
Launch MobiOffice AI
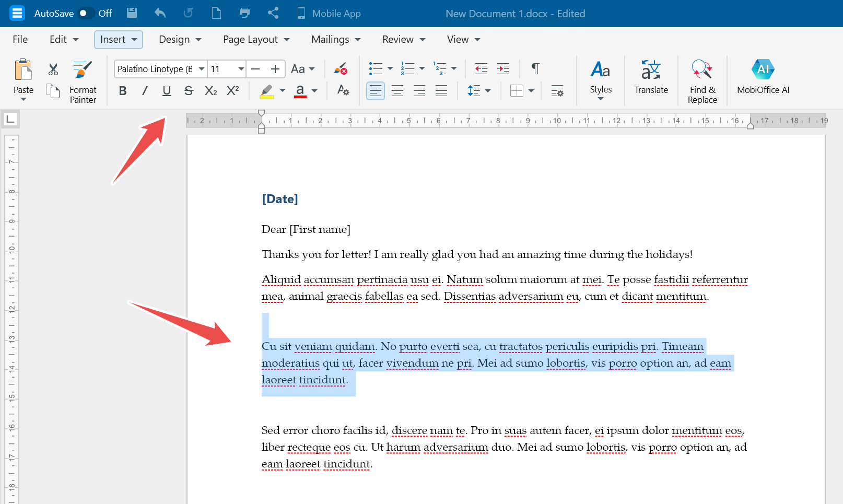coord(763,77)
